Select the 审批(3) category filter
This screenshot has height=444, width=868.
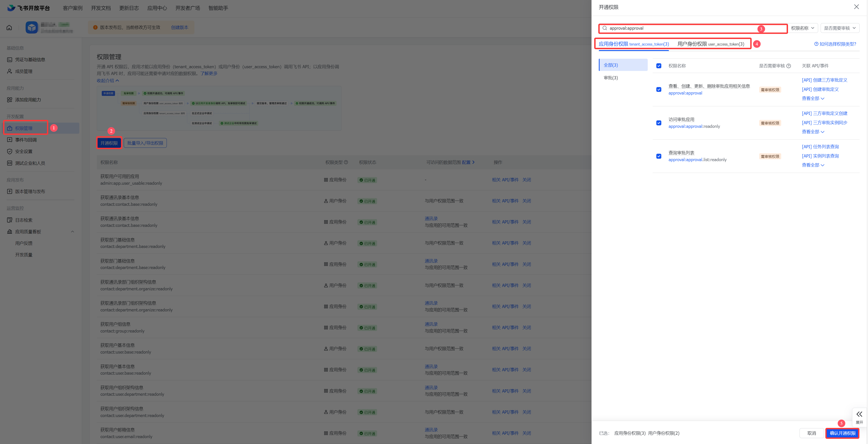tap(611, 78)
